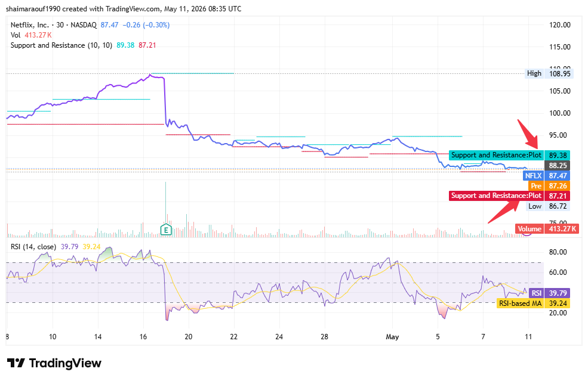This screenshot has height=381, width=588.
Task: Click the 'Low' price line label
Action: 535,206
